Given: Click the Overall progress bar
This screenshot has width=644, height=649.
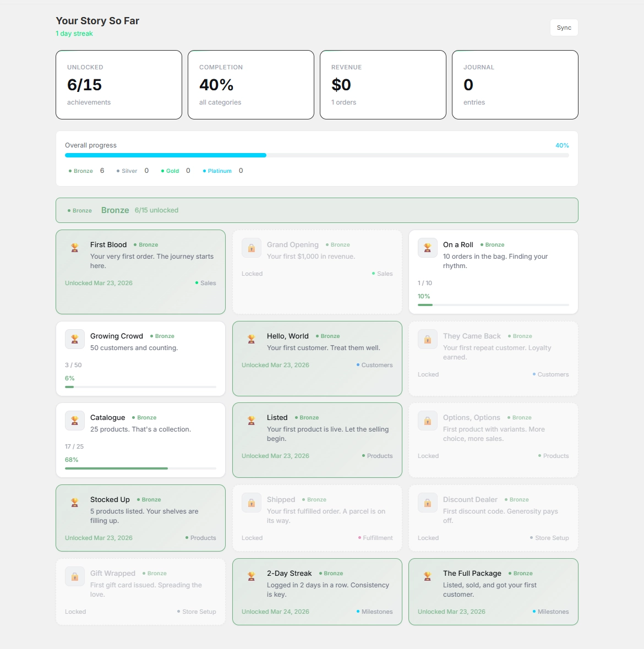Looking at the screenshot, I should tap(316, 155).
